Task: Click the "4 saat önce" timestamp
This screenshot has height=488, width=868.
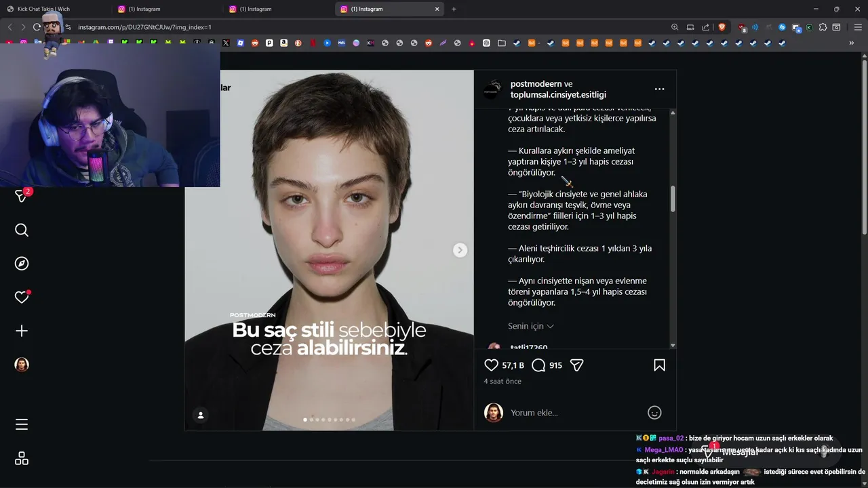Action: tap(502, 381)
